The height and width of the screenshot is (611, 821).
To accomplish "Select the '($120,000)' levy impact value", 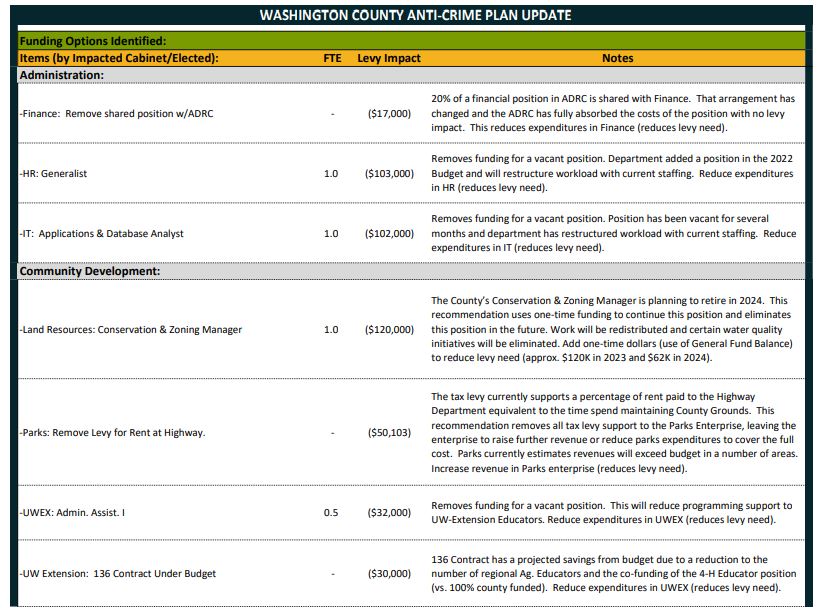I will point(389,329).
